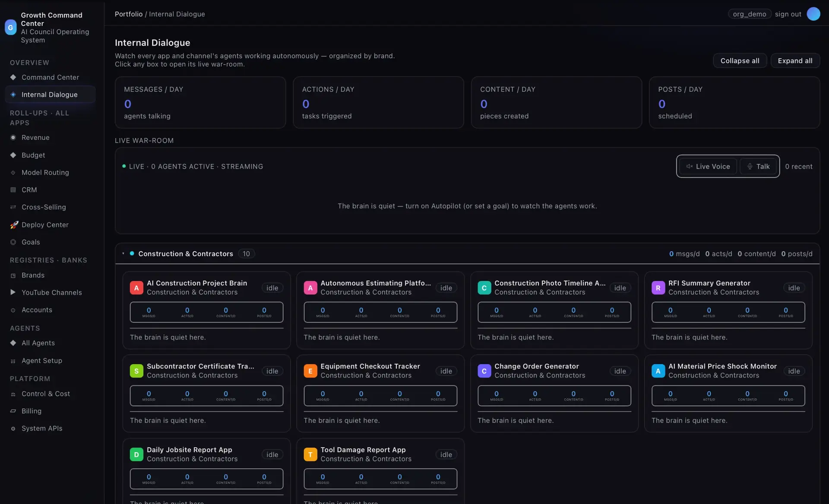Click the org_demo badge

click(x=750, y=14)
